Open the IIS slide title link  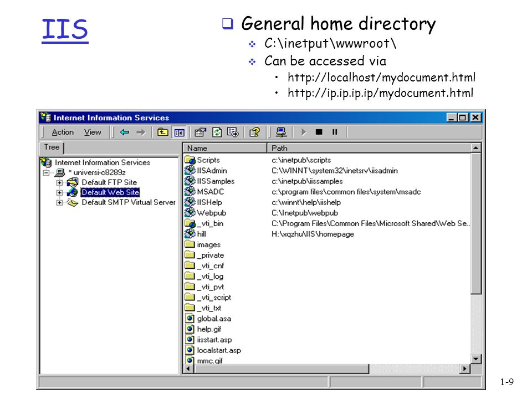[x=65, y=30]
